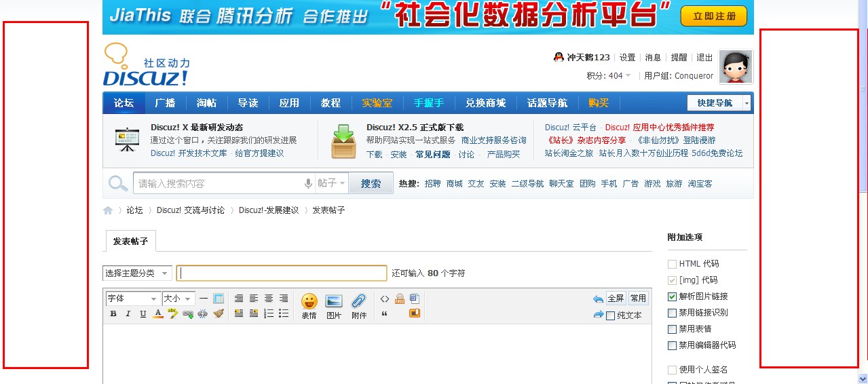Screen dimensions: 868x384
Task: Enable the HTML 代码 checkbox
Action: coord(672,264)
